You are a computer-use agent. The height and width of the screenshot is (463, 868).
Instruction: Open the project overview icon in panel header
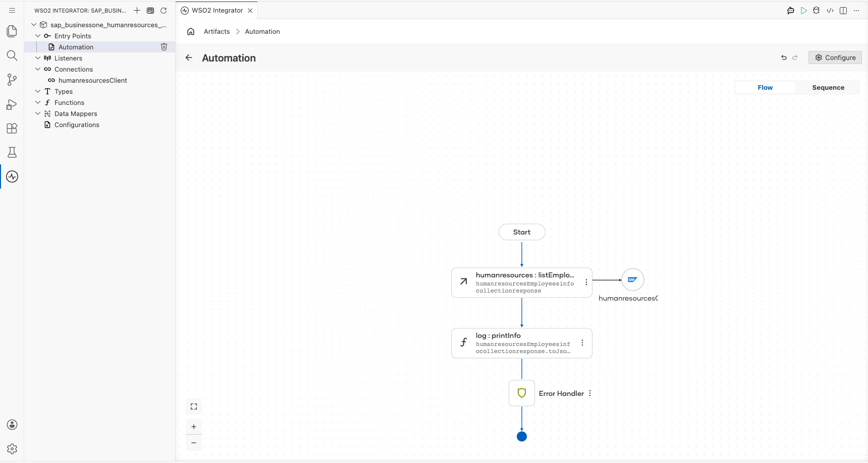[x=150, y=10]
